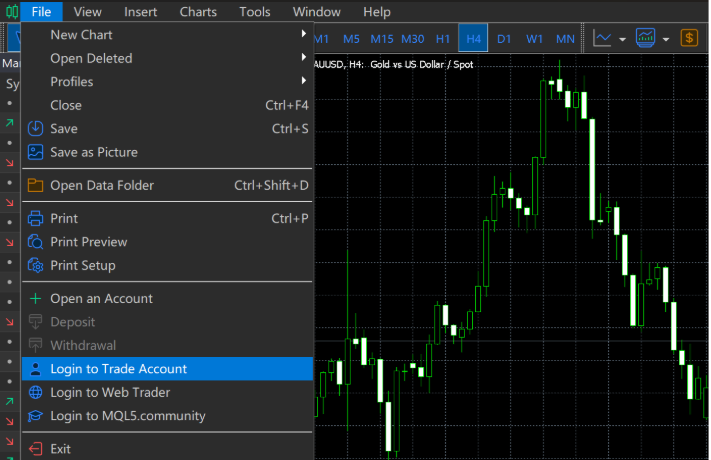Switch chart to M15 timeframe
The height and width of the screenshot is (460, 711).
(x=382, y=39)
